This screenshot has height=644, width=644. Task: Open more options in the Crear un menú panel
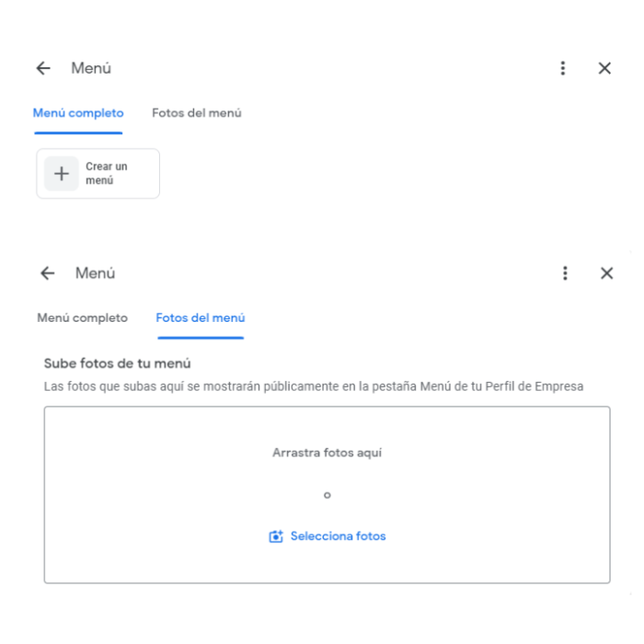(x=563, y=68)
